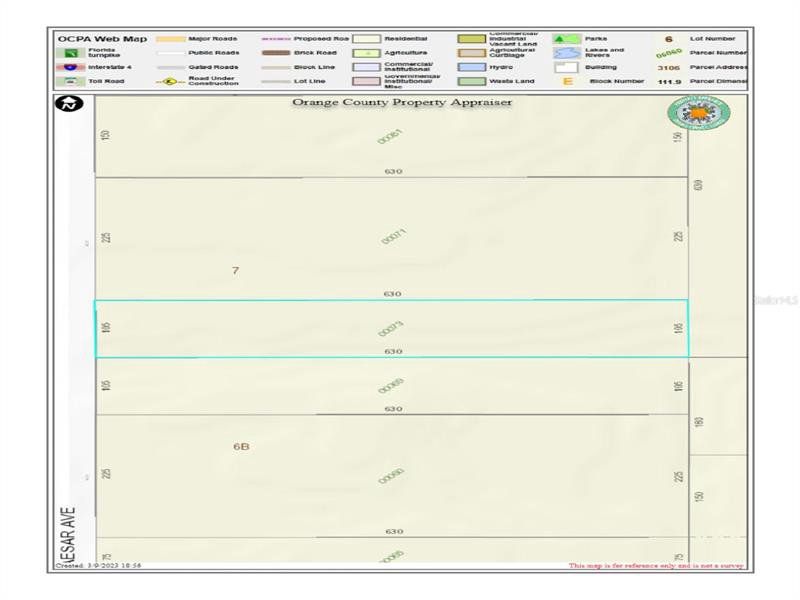800x600 pixels.
Task: Click the Lakes and Rivers legend icon
Action: click(x=566, y=53)
